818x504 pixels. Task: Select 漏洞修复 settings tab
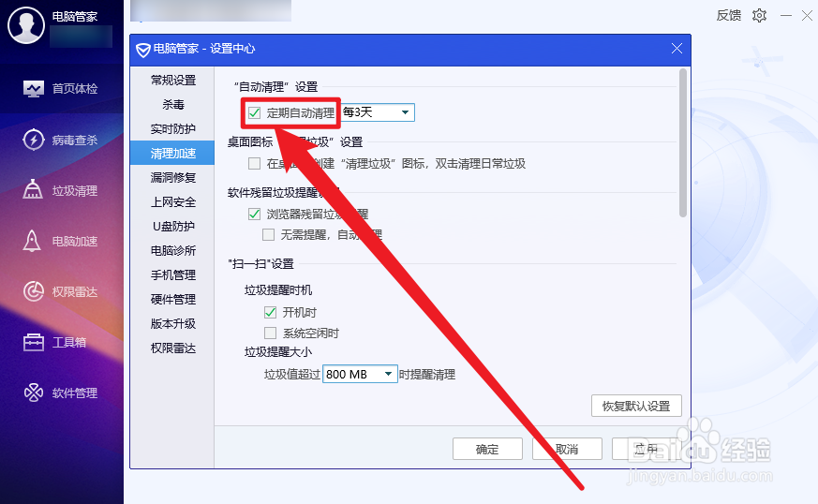[172, 177]
